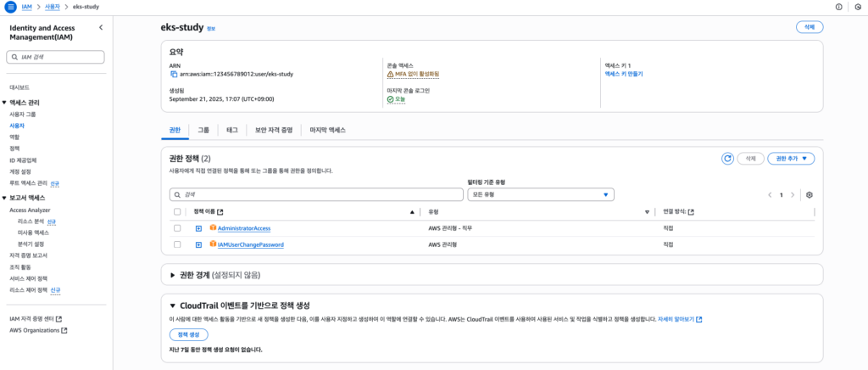Open policy table preferences gear icon

[810, 194]
